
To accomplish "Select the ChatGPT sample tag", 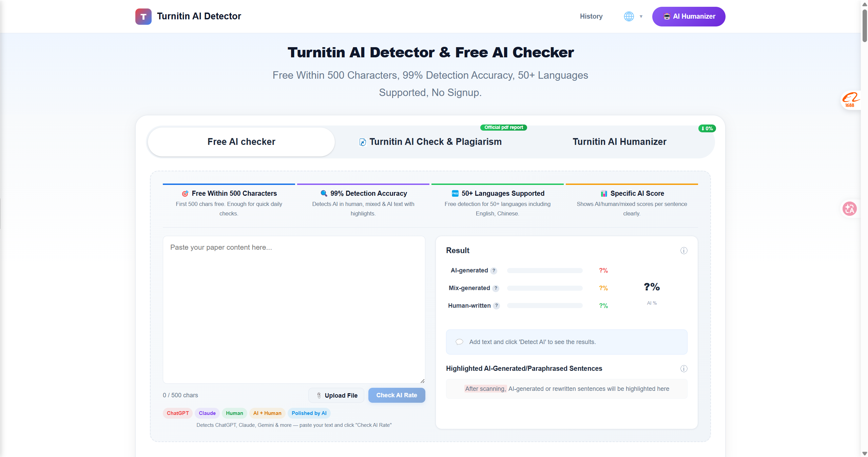I will (178, 413).
